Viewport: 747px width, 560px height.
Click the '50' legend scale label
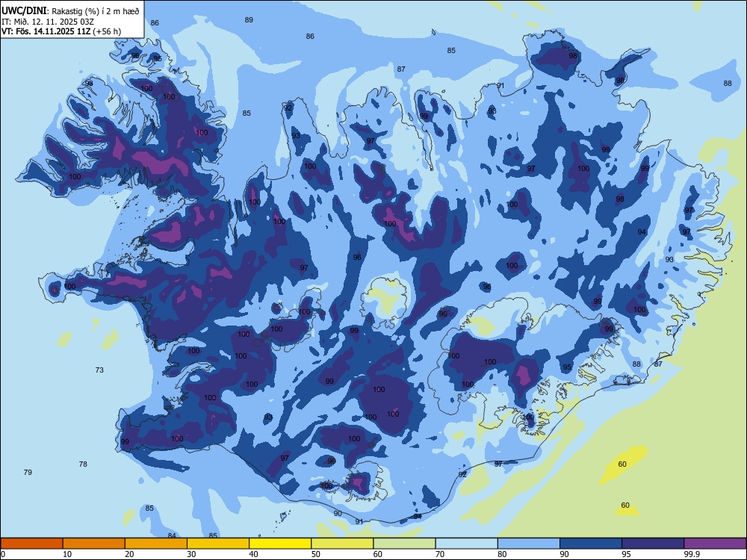click(x=315, y=554)
